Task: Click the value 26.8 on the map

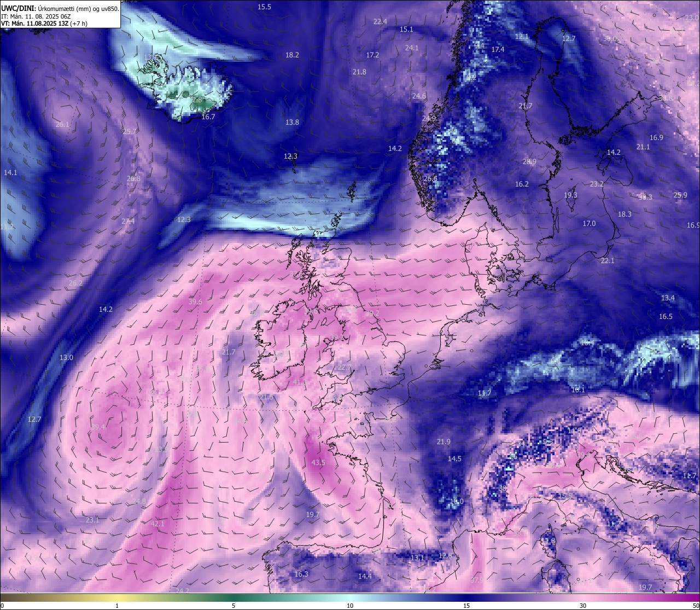Action: point(133,178)
